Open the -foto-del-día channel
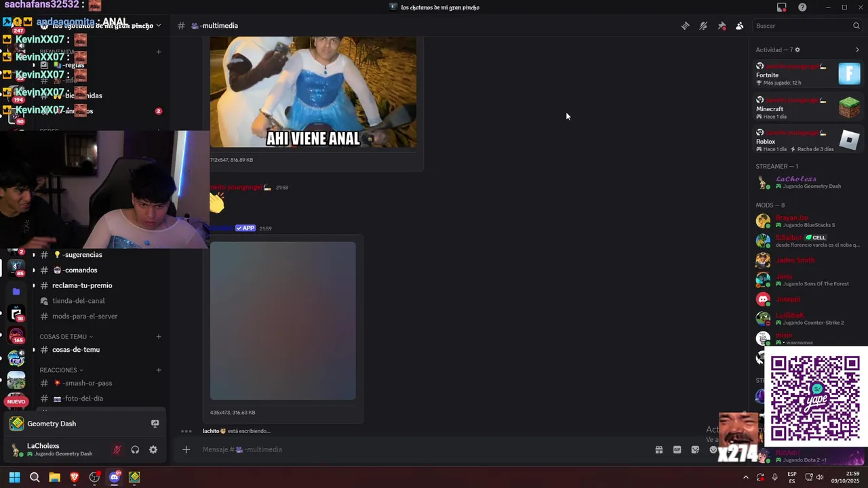Image resolution: width=868 pixels, height=488 pixels. 100,399
